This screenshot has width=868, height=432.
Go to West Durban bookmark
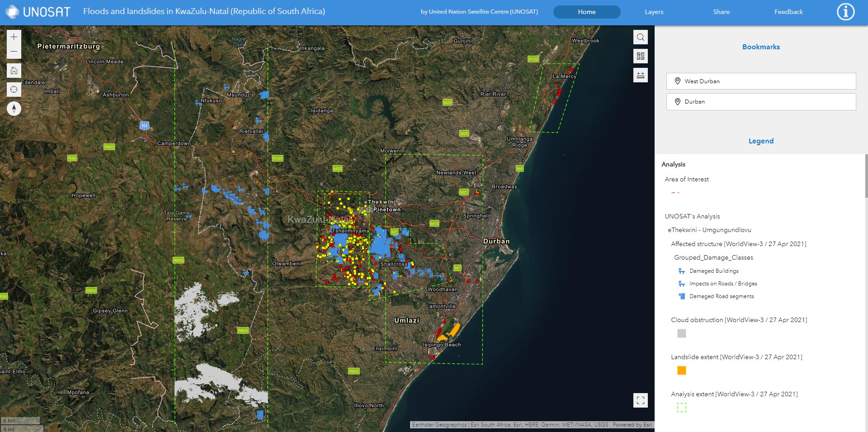tap(761, 81)
